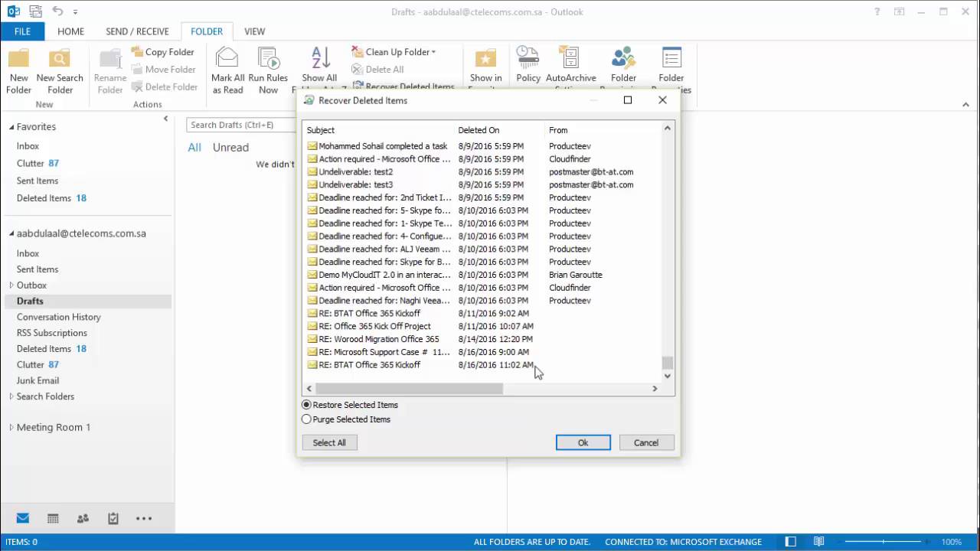
Task: Click the Show in Favorites icon
Action: pyautogui.click(x=485, y=58)
